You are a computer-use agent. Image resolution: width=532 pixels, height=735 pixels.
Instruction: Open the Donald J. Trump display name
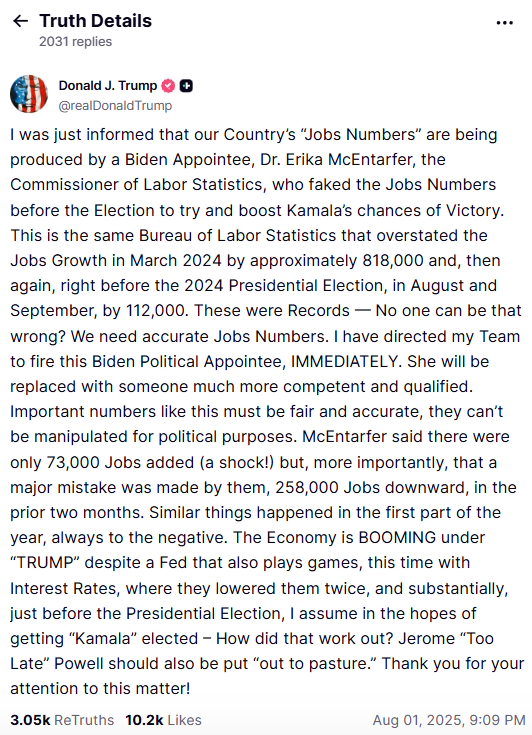[108, 86]
